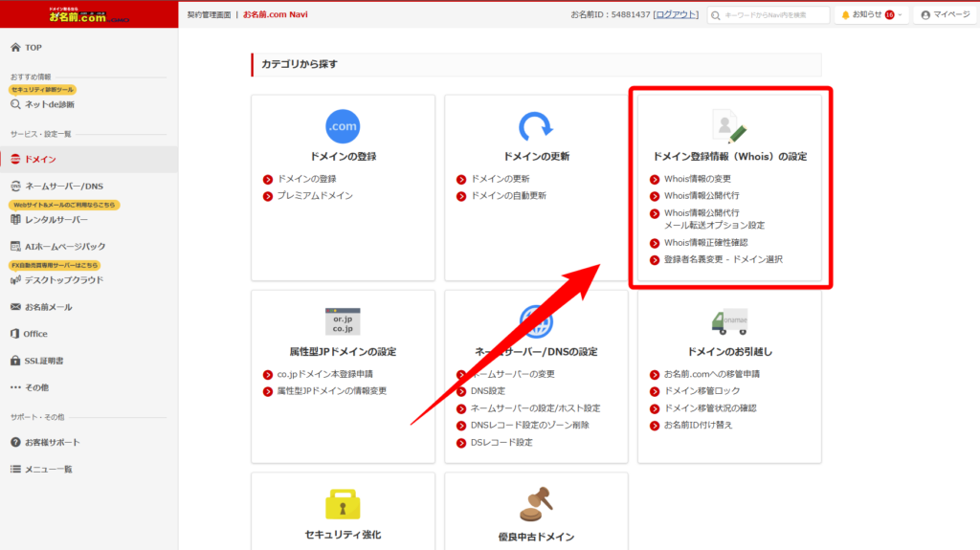
Task: Open DNS設定 link
Action: pos(487,390)
